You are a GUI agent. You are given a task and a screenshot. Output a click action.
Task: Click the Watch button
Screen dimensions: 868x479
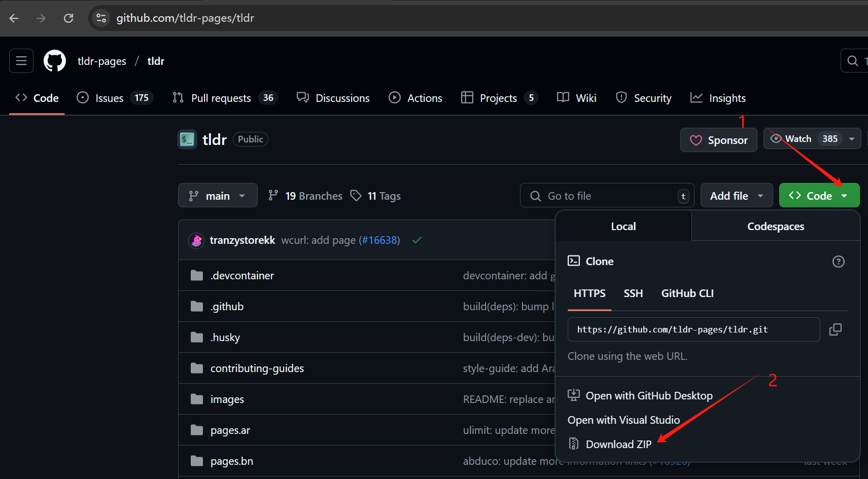point(803,138)
